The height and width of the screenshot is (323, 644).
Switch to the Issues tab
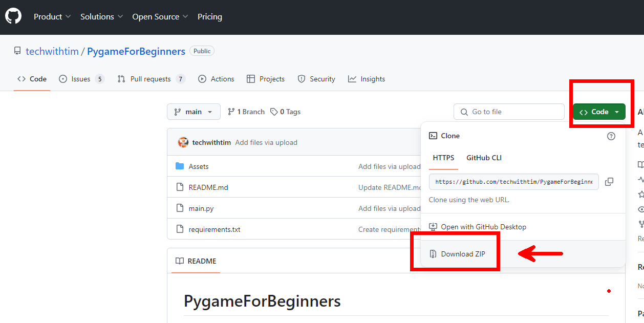(81, 79)
